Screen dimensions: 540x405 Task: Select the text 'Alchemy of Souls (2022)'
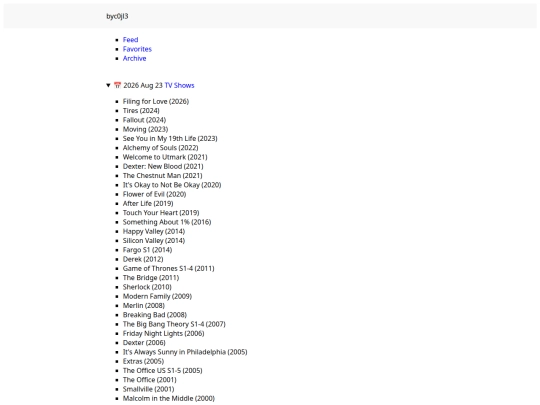[x=160, y=148]
